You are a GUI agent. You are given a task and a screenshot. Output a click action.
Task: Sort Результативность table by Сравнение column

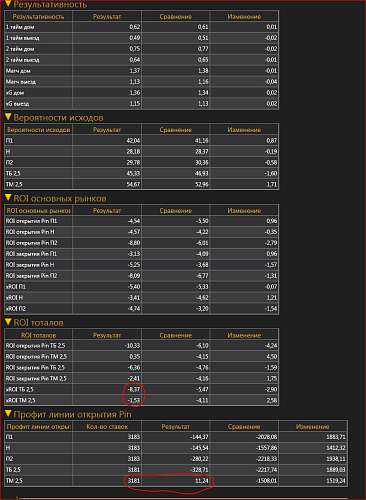pyautogui.click(x=176, y=16)
